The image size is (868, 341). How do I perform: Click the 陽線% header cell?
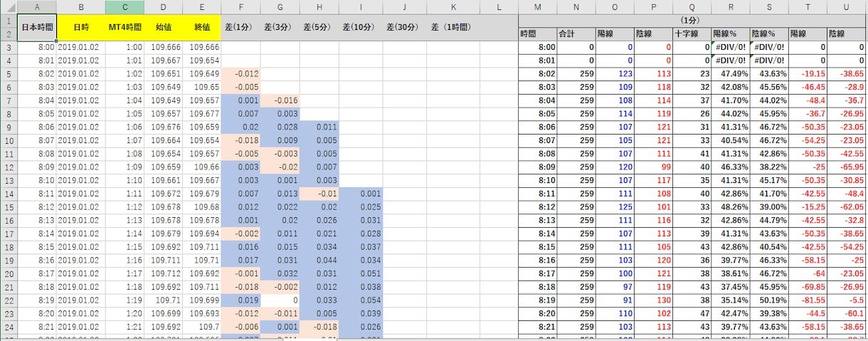pyautogui.click(x=730, y=33)
